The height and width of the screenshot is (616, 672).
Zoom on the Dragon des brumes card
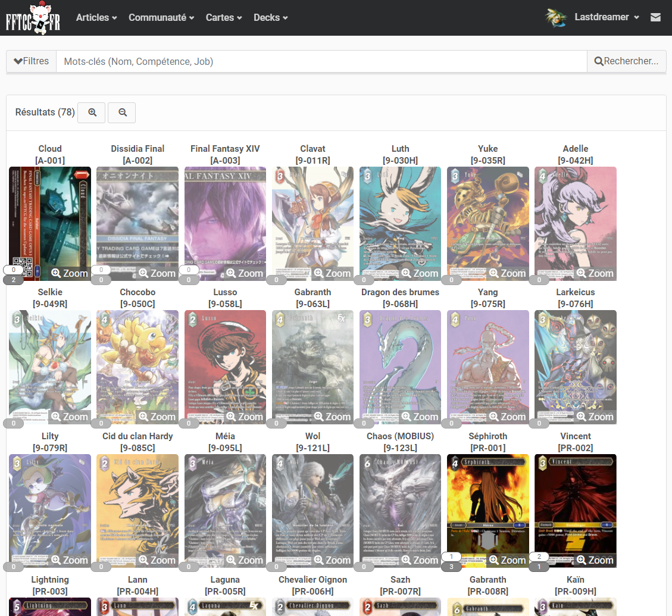tap(420, 417)
